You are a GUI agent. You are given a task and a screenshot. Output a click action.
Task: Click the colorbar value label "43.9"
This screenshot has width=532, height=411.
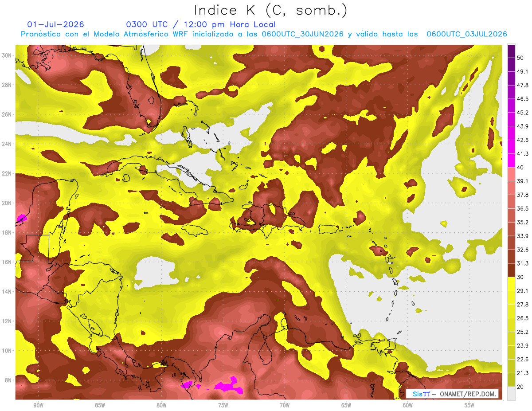522,126
